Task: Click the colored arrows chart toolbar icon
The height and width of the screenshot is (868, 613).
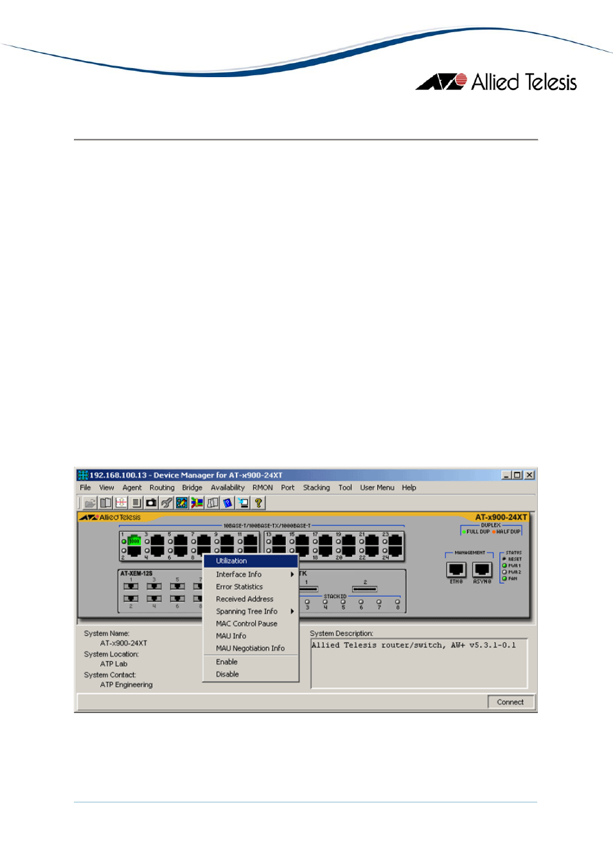Action: pos(197,503)
